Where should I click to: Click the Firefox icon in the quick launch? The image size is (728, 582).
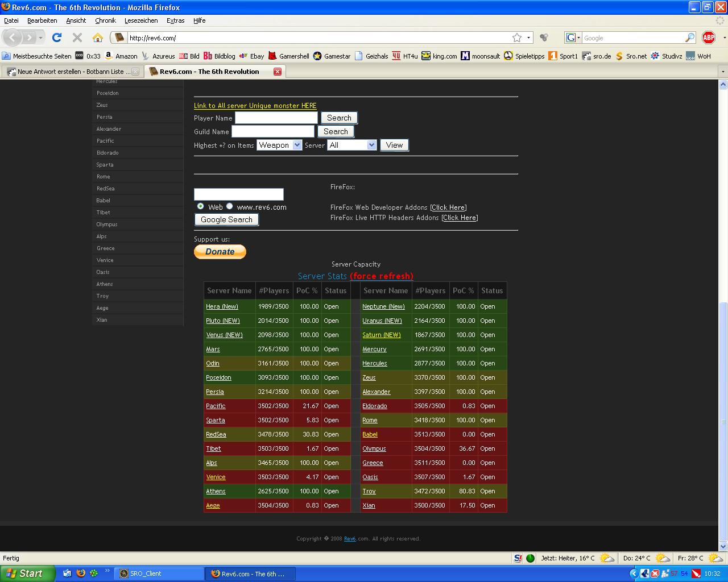click(x=81, y=573)
